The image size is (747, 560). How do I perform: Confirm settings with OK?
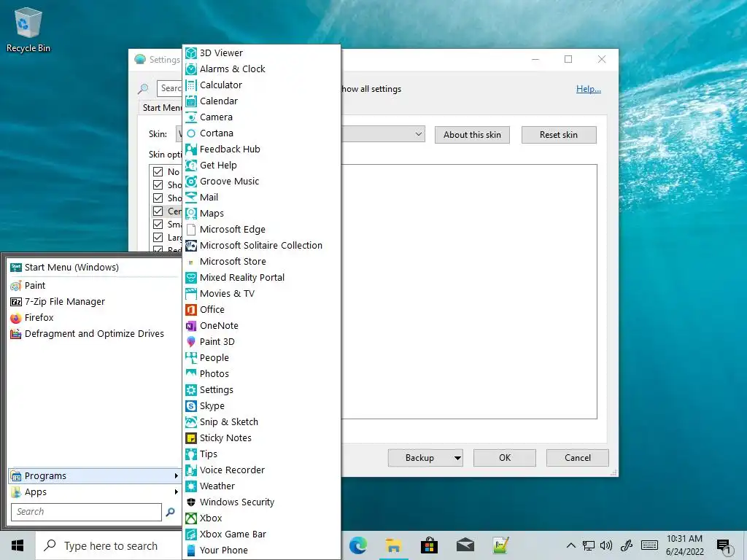point(505,458)
